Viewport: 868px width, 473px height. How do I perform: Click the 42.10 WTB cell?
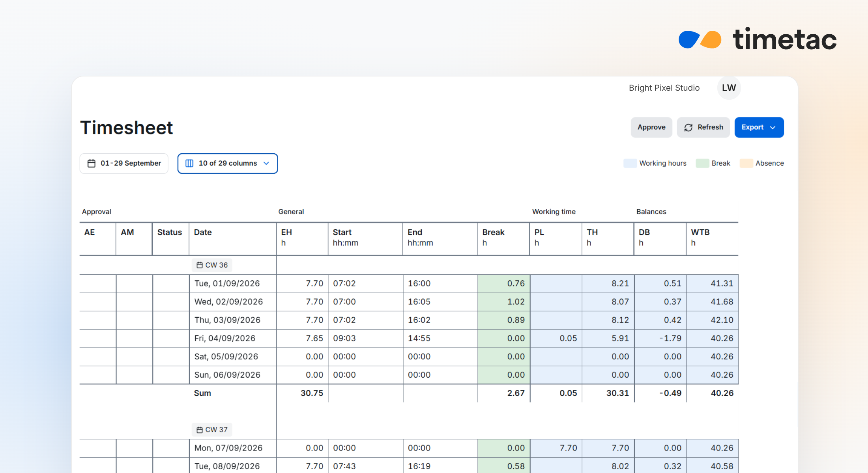coord(713,320)
